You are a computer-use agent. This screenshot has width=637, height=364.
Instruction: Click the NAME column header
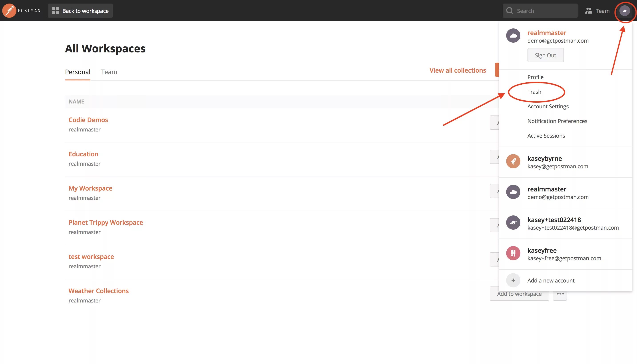(x=76, y=101)
